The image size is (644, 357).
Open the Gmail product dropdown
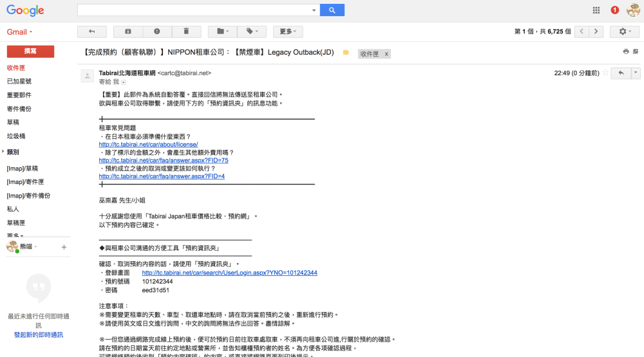(x=19, y=32)
